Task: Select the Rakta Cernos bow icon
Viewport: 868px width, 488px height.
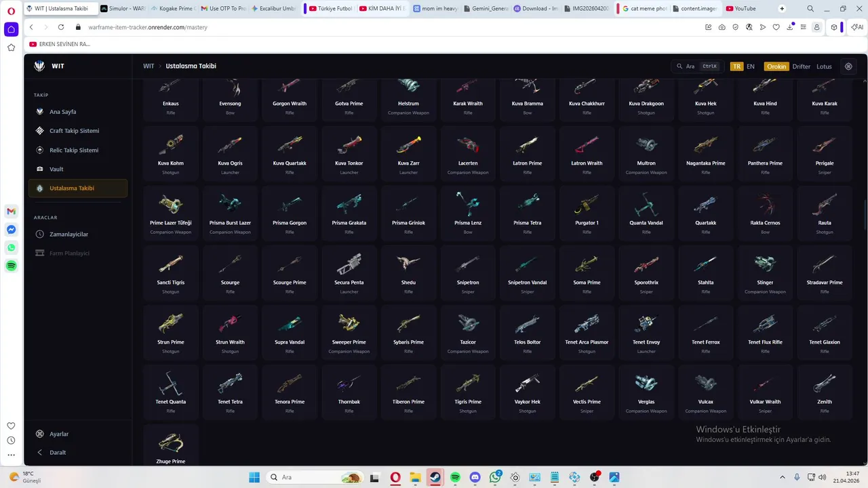Action: pyautogui.click(x=765, y=204)
